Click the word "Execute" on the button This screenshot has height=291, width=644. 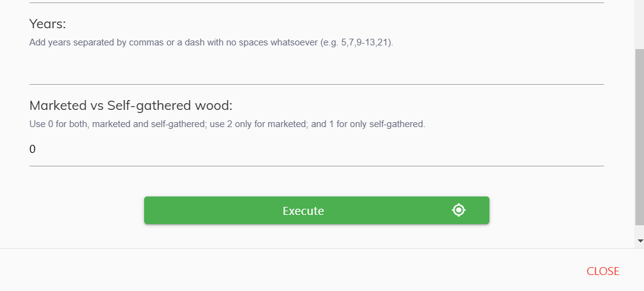click(x=303, y=211)
